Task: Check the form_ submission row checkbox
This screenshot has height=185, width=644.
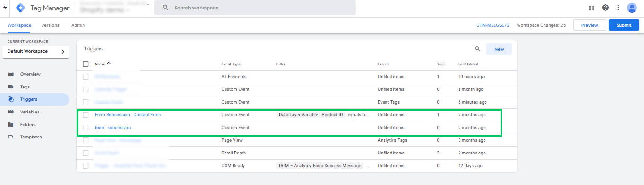Action: pyautogui.click(x=85, y=128)
